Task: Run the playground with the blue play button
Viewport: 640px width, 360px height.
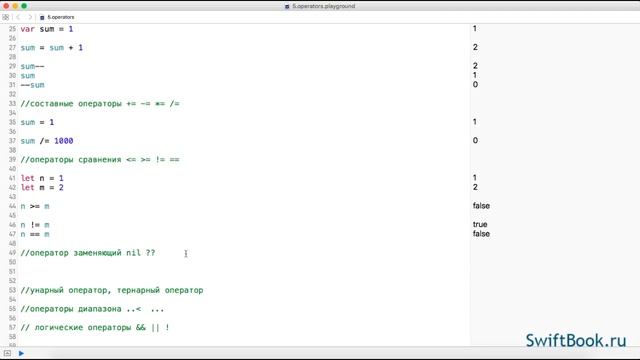Action: point(21,353)
